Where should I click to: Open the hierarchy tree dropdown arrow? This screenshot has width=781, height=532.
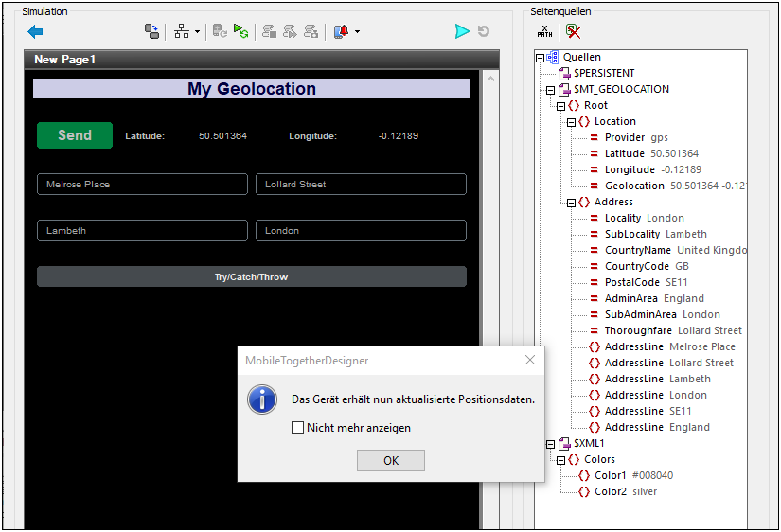(197, 33)
